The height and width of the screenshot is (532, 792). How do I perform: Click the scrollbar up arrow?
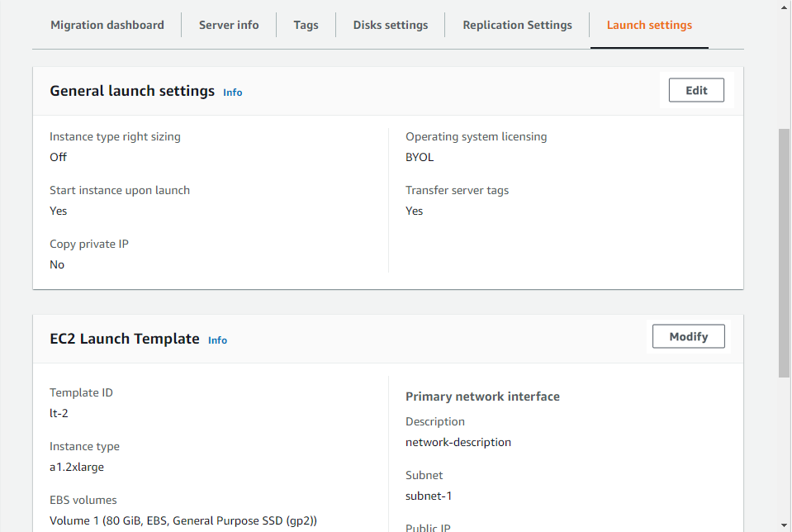point(785,7)
